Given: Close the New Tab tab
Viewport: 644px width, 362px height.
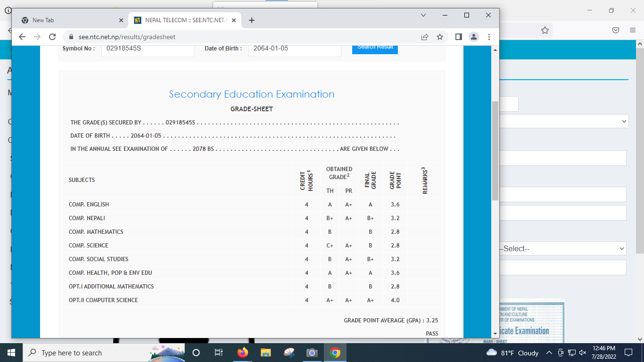Looking at the screenshot, I should (121, 20).
